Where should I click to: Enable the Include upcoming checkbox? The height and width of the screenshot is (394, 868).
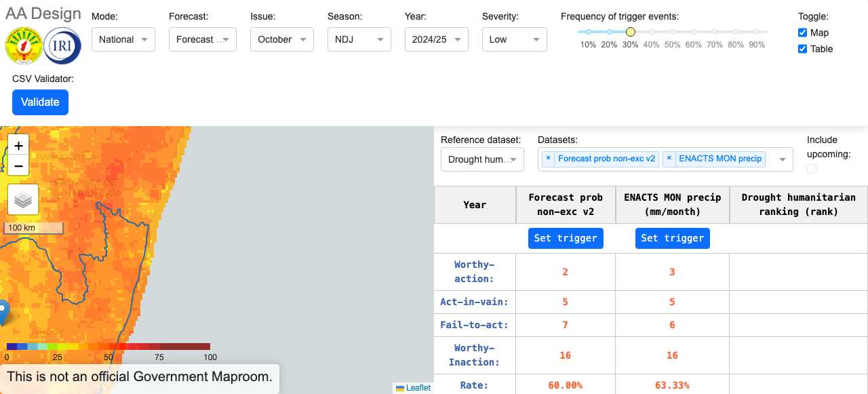pos(812,168)
